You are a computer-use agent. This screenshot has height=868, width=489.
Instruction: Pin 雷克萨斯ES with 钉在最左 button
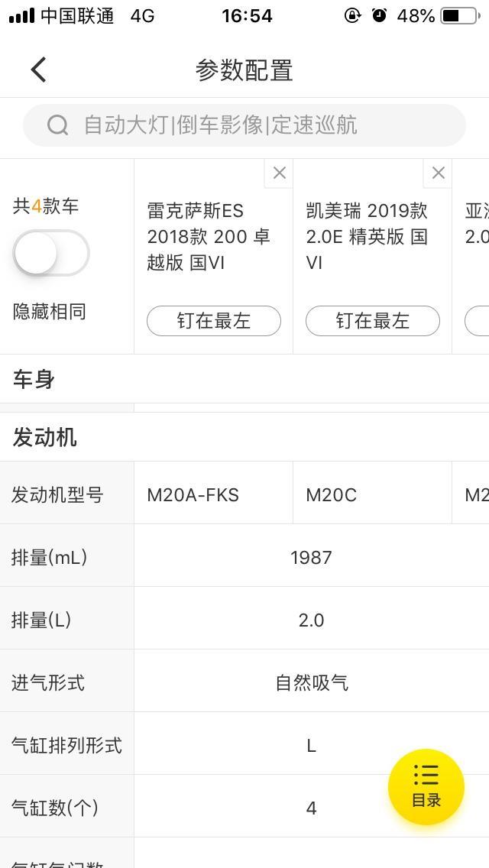tap(214, 321)
